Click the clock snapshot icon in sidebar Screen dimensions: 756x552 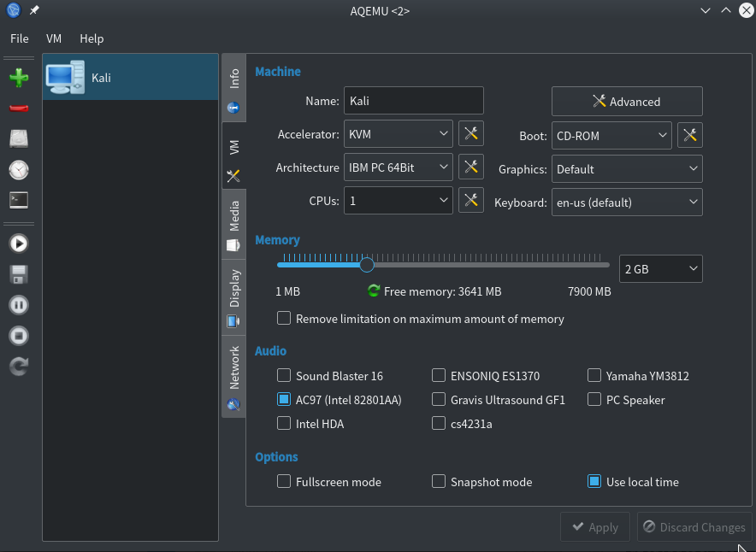18,170
